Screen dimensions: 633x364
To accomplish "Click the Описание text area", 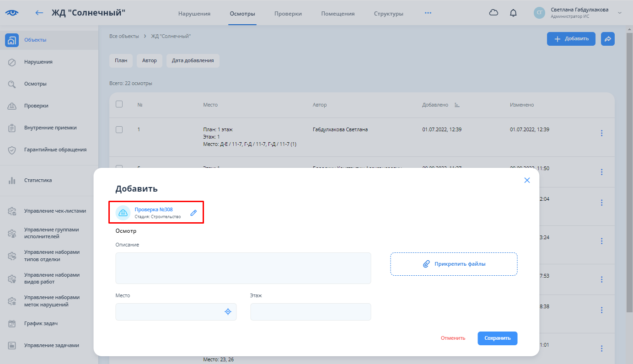I will coord(243,268).
